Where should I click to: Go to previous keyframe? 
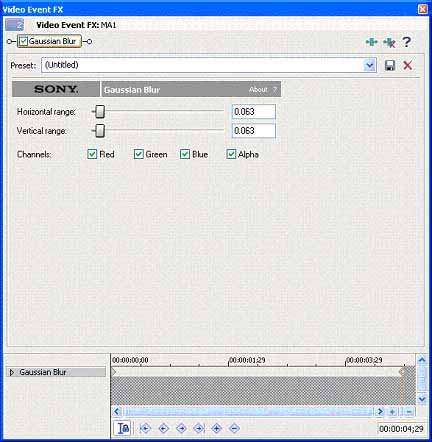(x=163, y=428)
